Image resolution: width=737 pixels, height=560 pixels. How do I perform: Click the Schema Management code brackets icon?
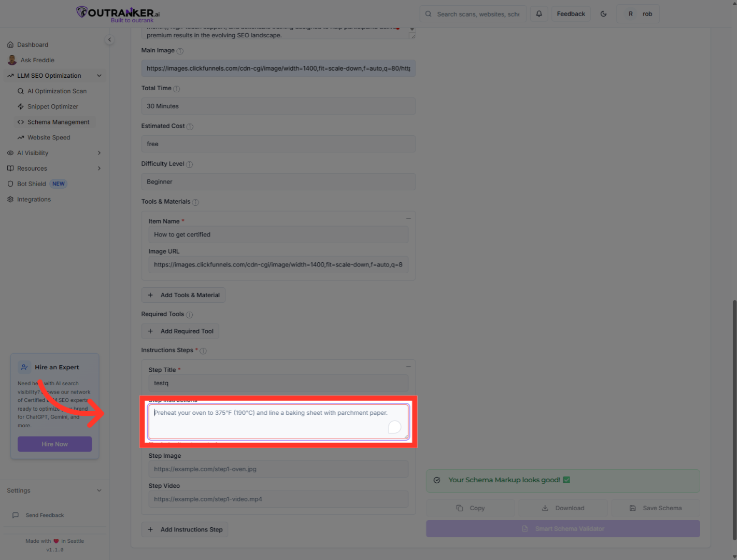click(x=21, y=122)
